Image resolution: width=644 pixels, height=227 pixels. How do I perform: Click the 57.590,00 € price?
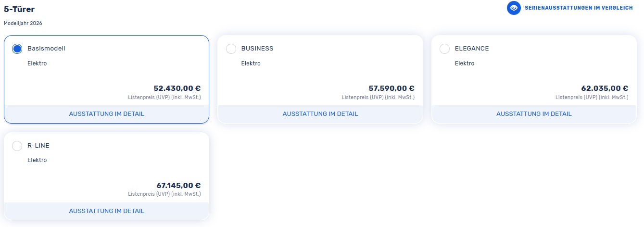pos(391,88)
